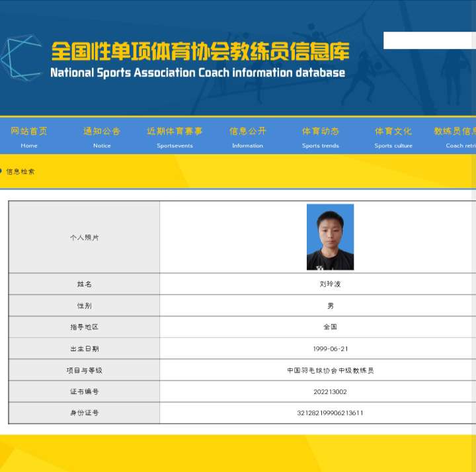Image resolution: width=476 pixels, height=472 pixels.
Task: Click the Chinese site title 全国性单项体育协会教练员信息库
Action: 200,51
